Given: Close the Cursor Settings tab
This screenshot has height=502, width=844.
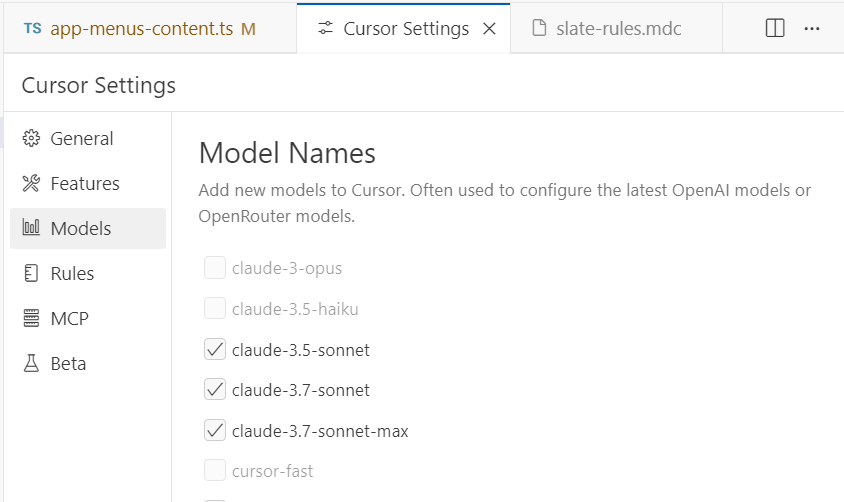Looking at the screenshot, I should point(489,29).
